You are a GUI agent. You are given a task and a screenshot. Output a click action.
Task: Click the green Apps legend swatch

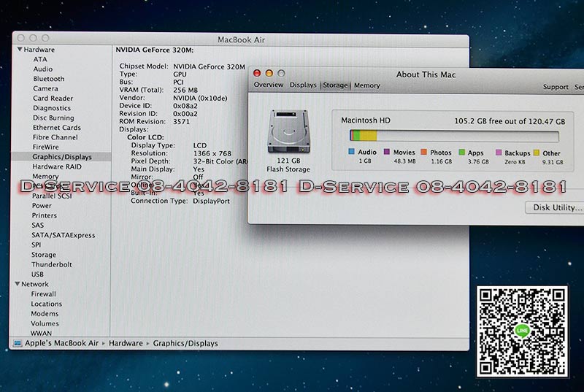pyautogui.click(x=461, y=152)
